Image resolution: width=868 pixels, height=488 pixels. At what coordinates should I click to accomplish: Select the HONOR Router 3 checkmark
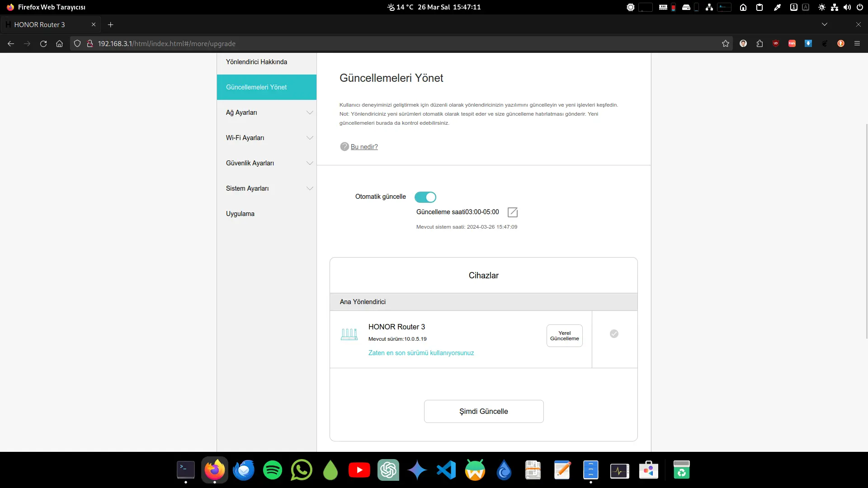pos(614,333)
